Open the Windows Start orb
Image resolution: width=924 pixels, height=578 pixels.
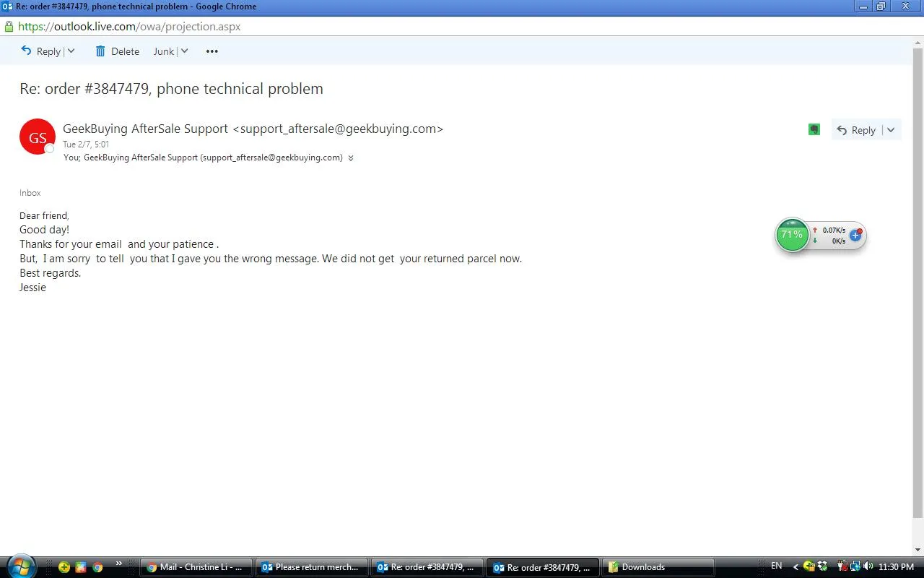(20, 566)
